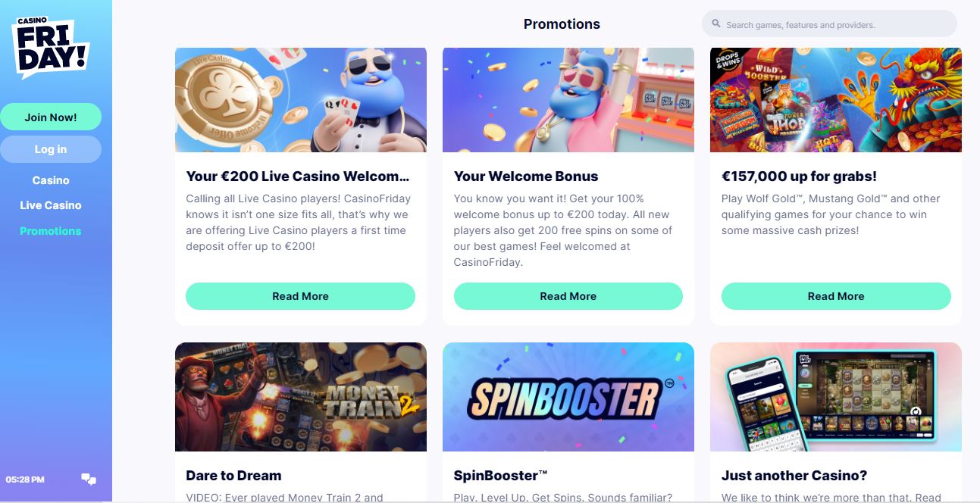Open the mobile casino devices image
This screenshot has height=503, width=980.
coord(836,397)
